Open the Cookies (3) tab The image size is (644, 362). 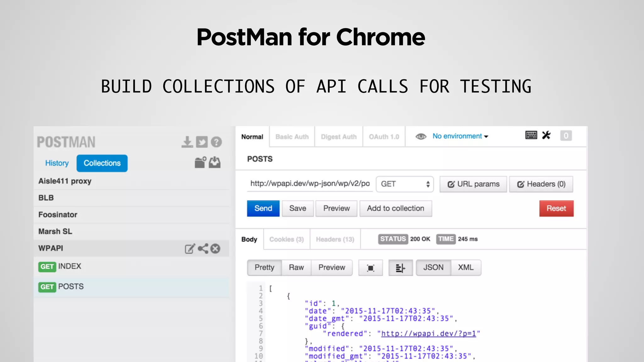click(x=287, y=239)
